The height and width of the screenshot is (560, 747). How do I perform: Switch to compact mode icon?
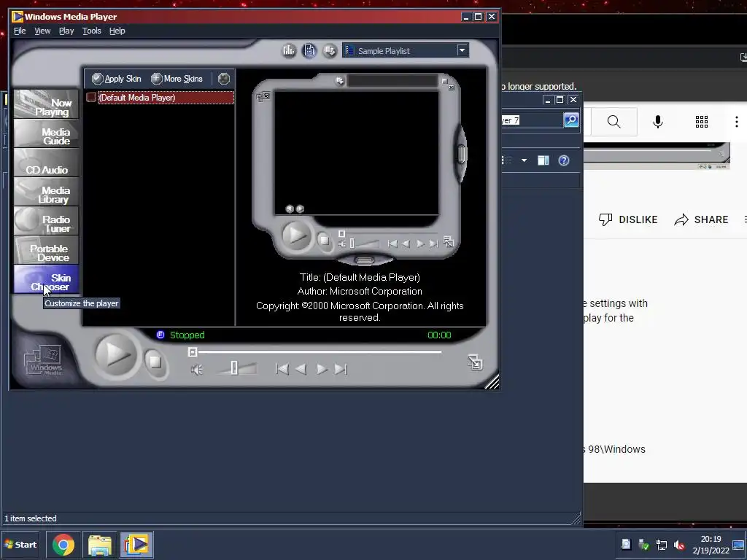coord(474,362)
